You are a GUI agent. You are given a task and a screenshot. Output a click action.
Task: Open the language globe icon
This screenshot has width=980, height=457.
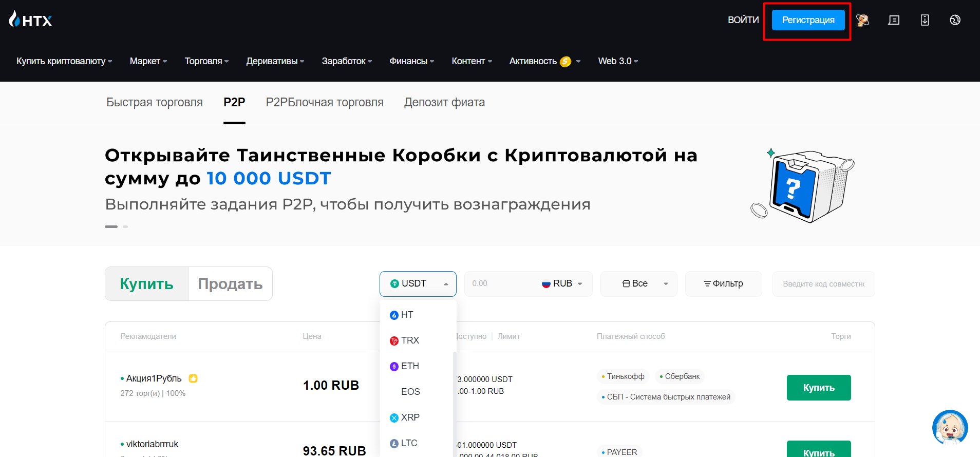click(955, 20)
